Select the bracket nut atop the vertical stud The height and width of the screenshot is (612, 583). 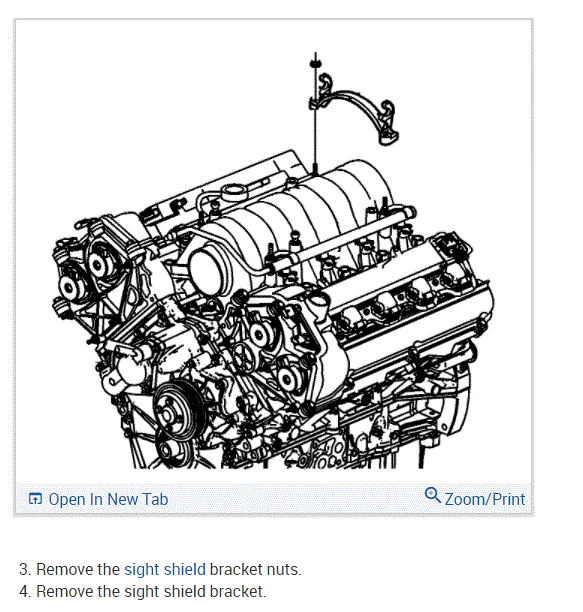[315, 63]
